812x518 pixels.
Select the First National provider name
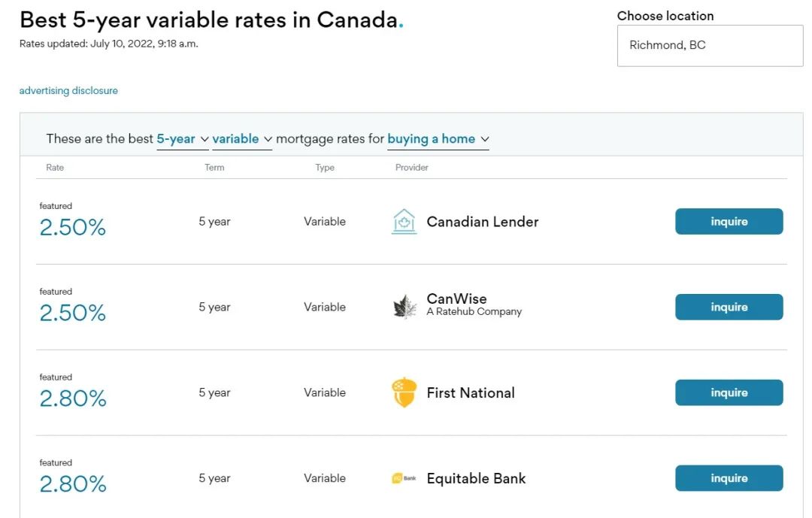pyautogui.click(x=471, y=392)
